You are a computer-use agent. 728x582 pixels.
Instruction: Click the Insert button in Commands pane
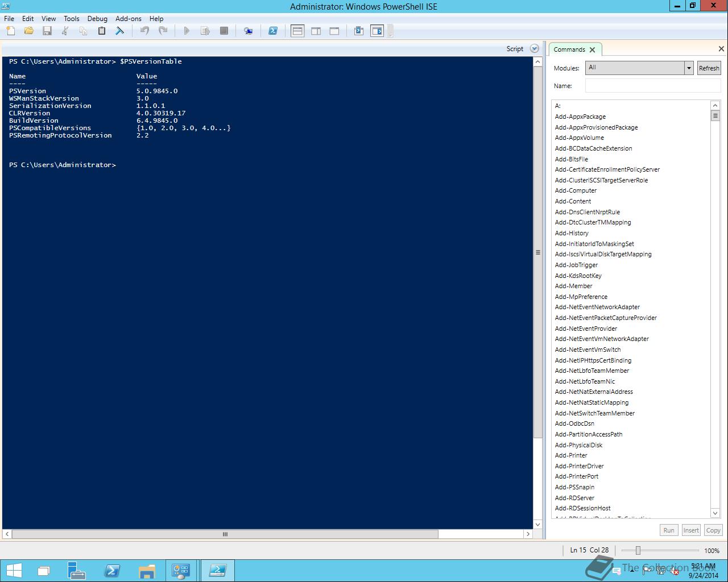tap(691, 530)
